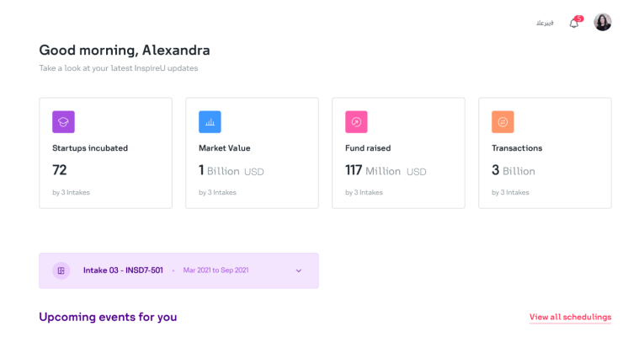Screen dimensions: 644x337
Task: Click the red notification count badge
Action: 579,18
